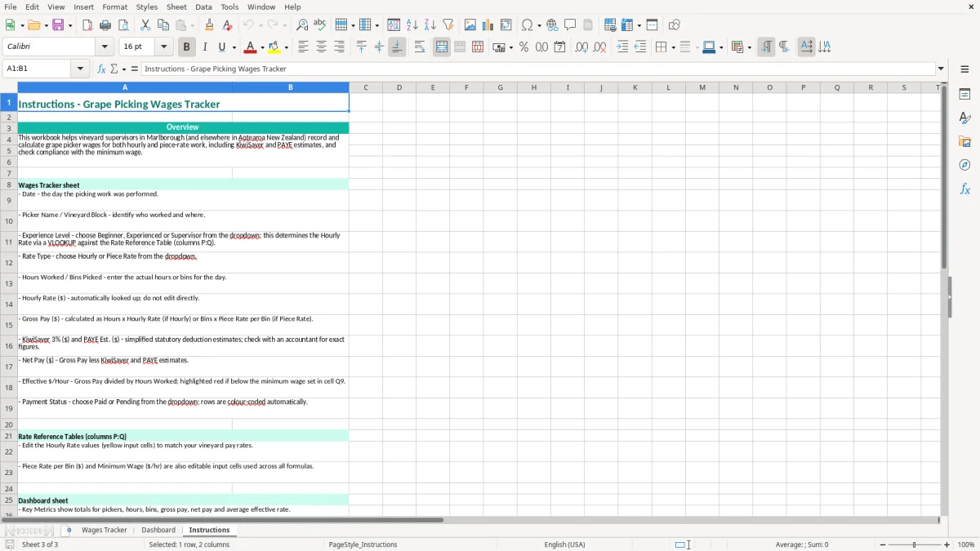This screenshot has width=980, height=551.
Task: Sort ascending using the toolbar icon
Action: [412, 24]
